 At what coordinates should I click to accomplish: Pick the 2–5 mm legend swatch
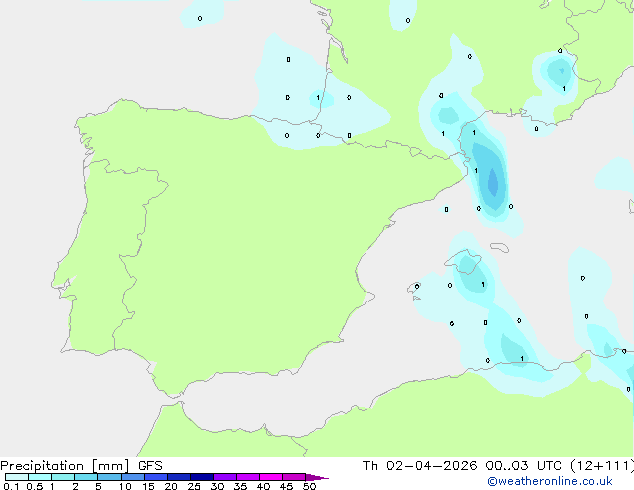[x=86, y=477]
